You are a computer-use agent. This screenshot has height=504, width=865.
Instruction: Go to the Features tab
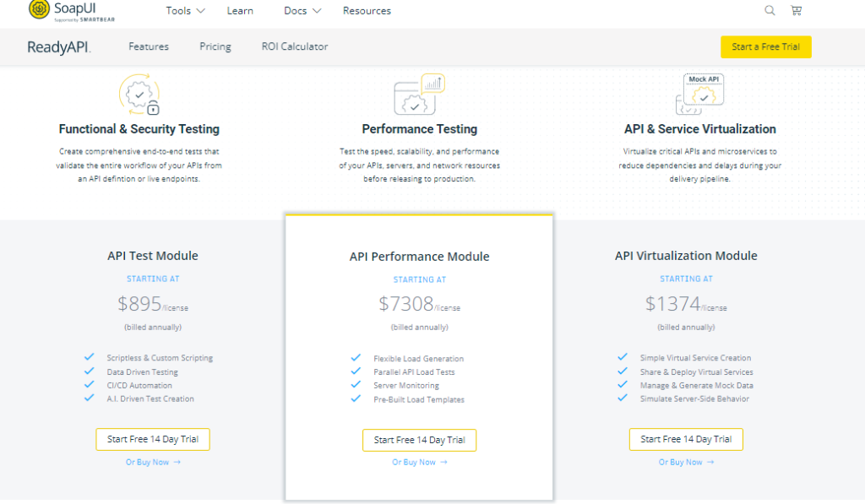click(x=149, y=46)
